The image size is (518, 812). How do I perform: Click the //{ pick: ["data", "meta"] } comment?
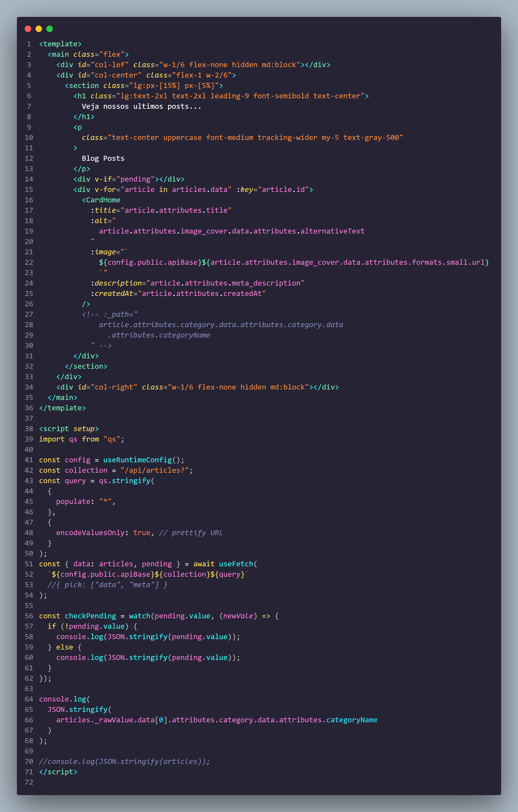pos(107,585)
